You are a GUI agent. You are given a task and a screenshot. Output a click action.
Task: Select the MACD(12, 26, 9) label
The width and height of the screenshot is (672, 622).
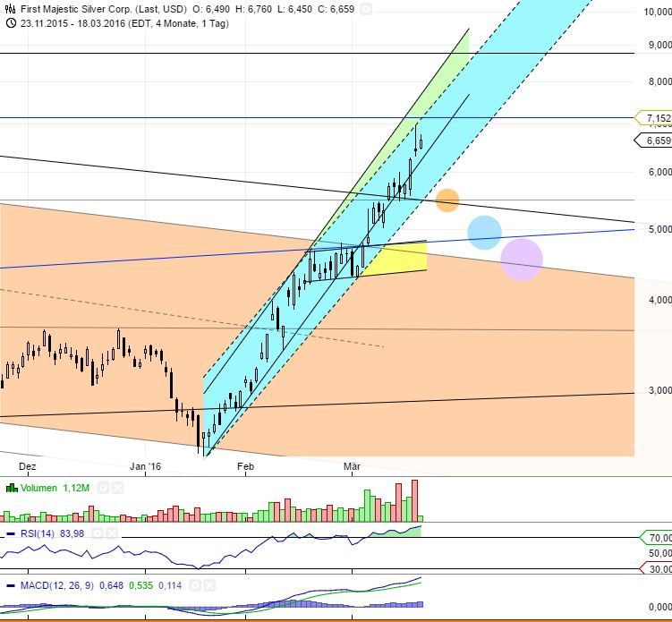click(x=47, y=587)
